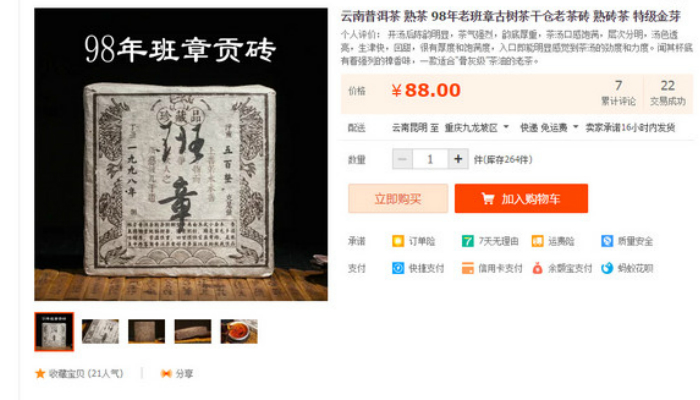
Task: Click the quality safety (质量安全) icon
Action: pos(607,242)
